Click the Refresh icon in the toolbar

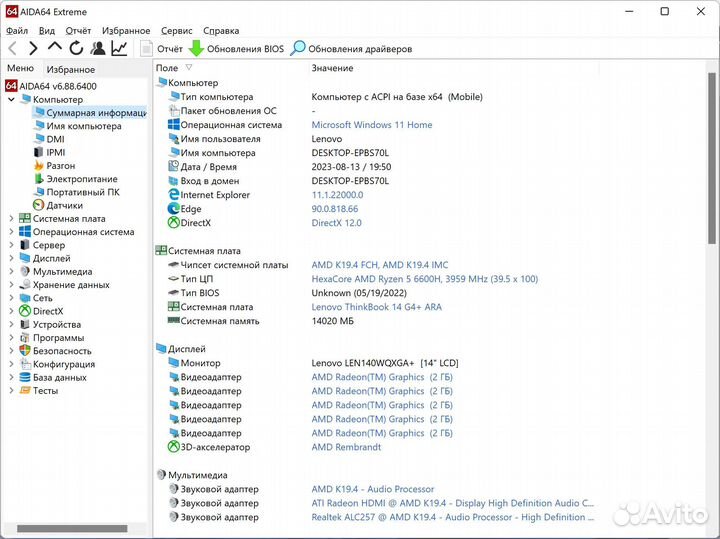76,48
